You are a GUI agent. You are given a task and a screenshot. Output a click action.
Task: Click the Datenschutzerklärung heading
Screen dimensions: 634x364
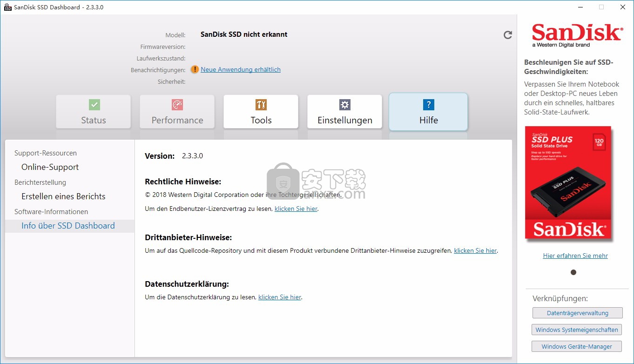(187, 284)
